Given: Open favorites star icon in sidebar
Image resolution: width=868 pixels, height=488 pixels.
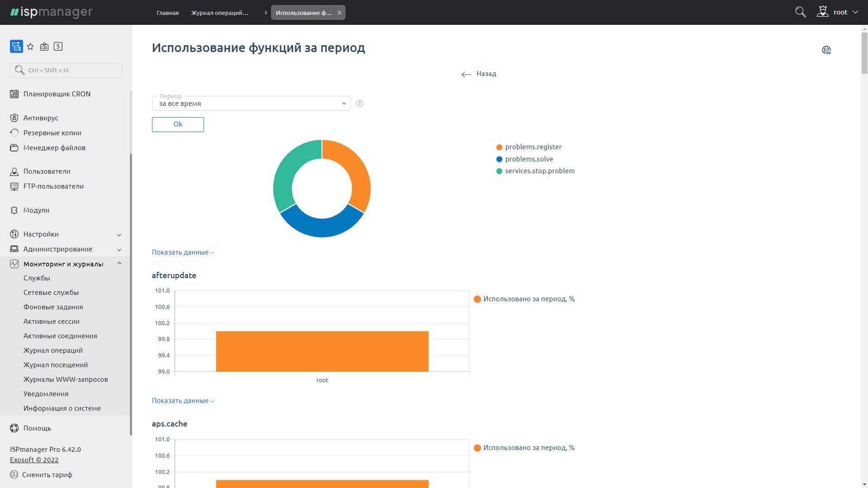Looking at the screenshot, I should pos(30,47).
